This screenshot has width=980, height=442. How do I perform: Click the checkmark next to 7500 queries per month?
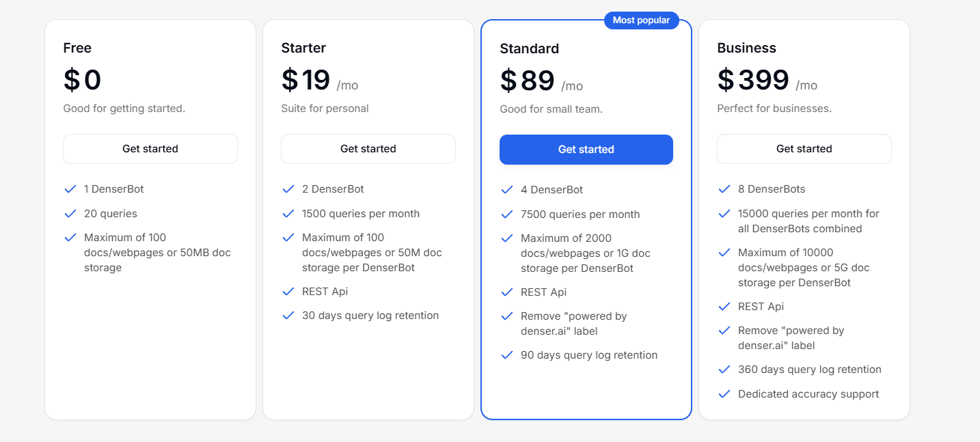(506, 215)
